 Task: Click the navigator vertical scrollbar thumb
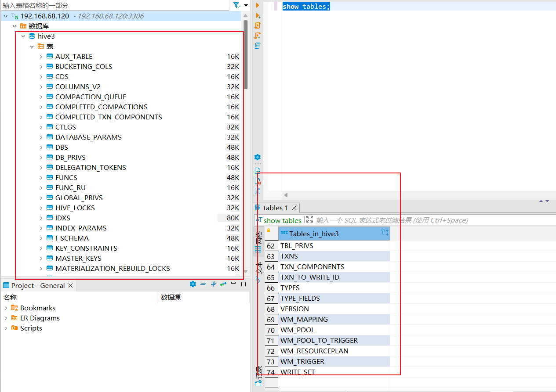pyautogui.click(x=245, y=55)
